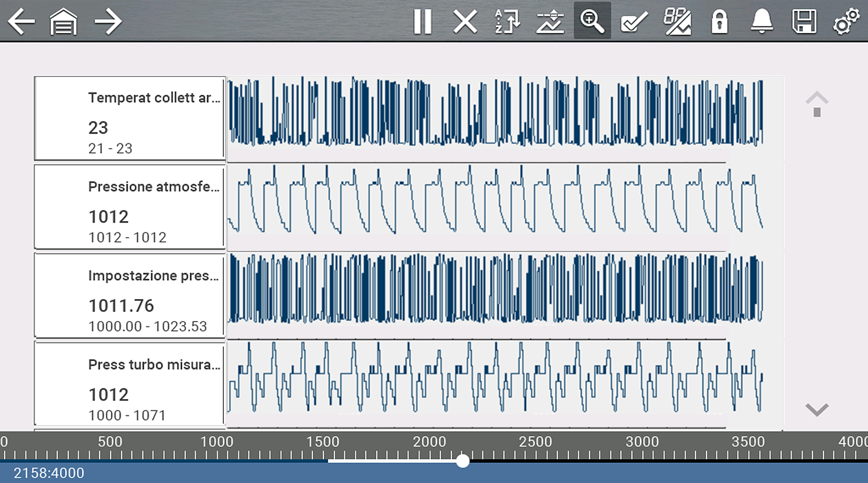Toggle the padlock lock icon
Viewport: 868px width, 483px height.
pyautogui.click(x=719, y=22)
